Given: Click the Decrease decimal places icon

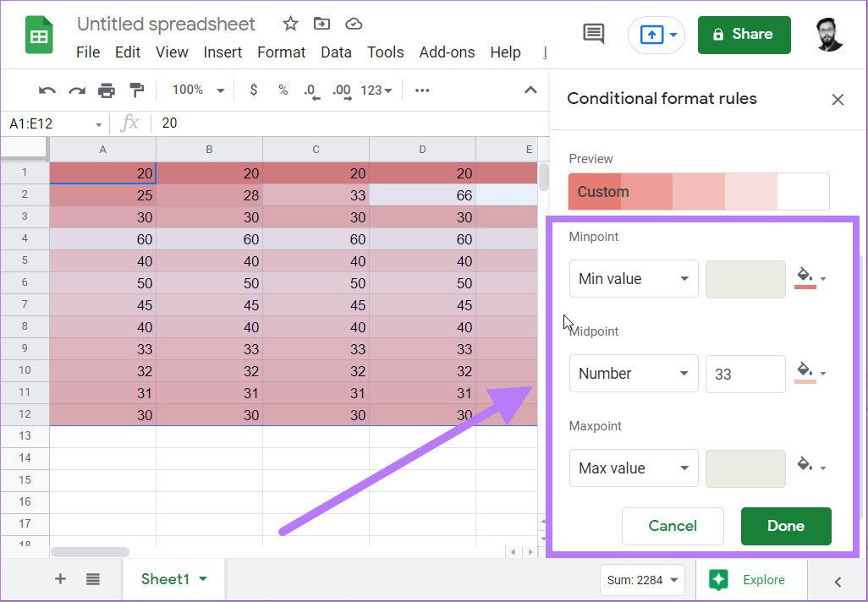Looking at the screenshot, I should pos(311,90).
